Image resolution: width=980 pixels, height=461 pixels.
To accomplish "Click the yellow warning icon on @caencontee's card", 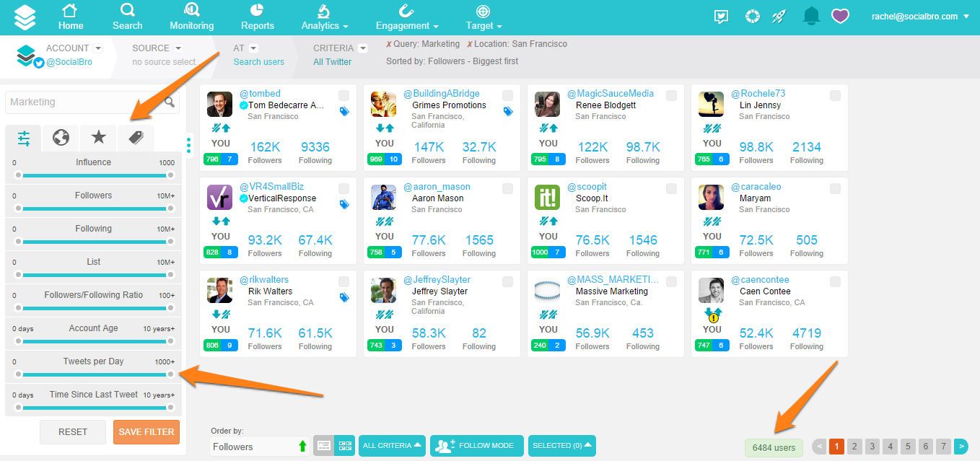I will (x=713, y=317).
